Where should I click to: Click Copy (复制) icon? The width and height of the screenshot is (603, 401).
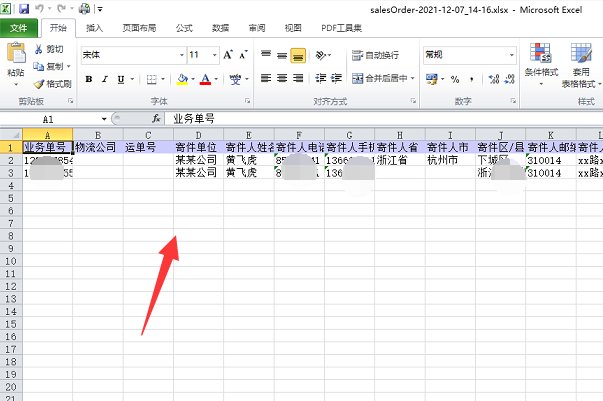[38, 67]
